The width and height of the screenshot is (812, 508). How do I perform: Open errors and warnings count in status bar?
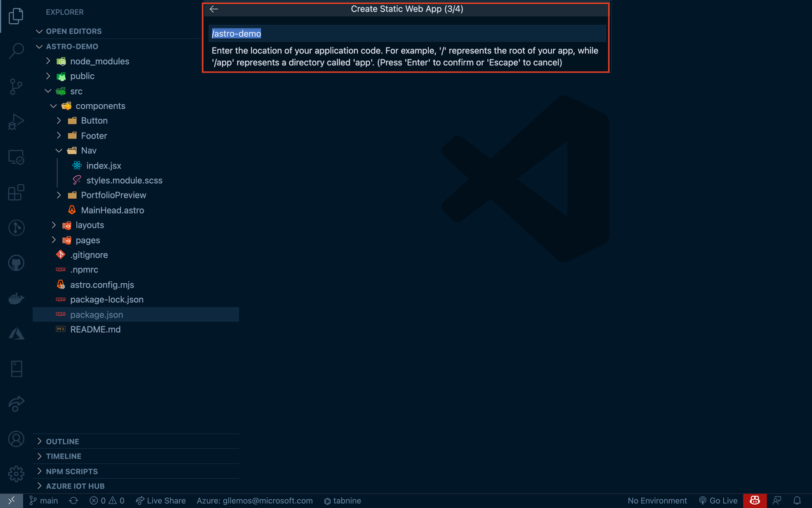(107, 500)
